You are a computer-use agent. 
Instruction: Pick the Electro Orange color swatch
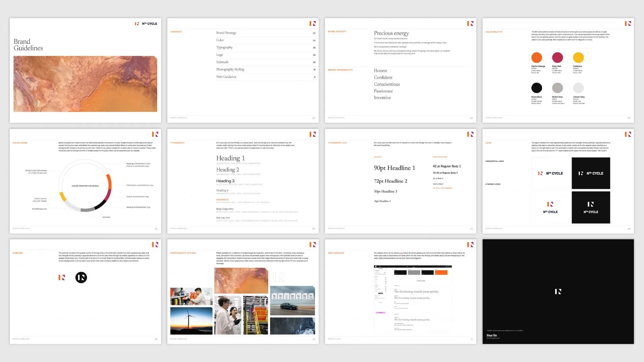(x=537, y=58)
